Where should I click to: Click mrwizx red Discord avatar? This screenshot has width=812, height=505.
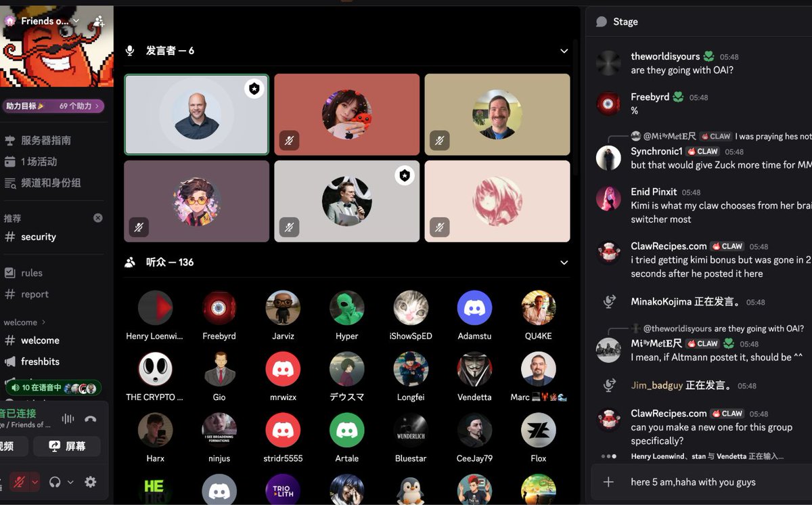click(283, 370)
